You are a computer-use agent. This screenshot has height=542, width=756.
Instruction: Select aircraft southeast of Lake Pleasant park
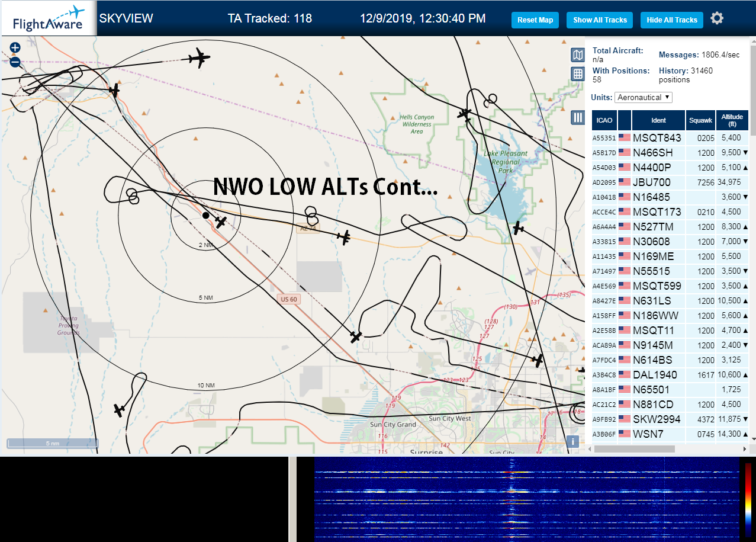point(519,227)
